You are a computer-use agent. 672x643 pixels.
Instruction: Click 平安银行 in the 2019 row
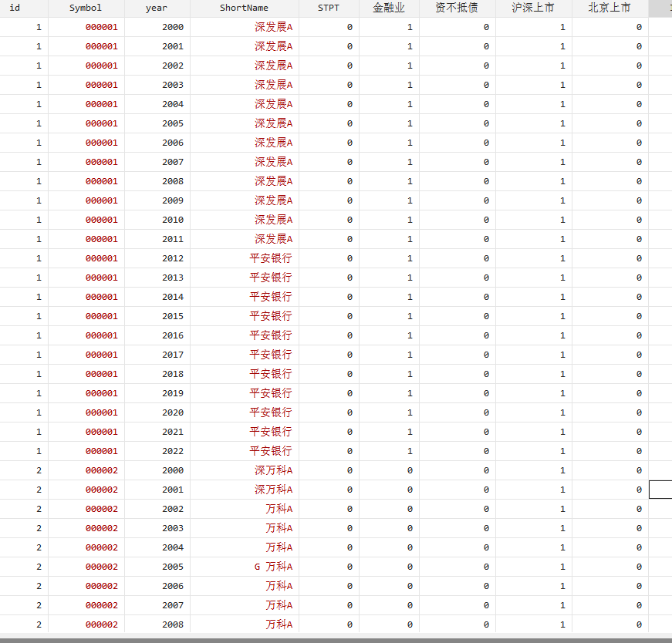pyautogui.click(x=271, y=393)
